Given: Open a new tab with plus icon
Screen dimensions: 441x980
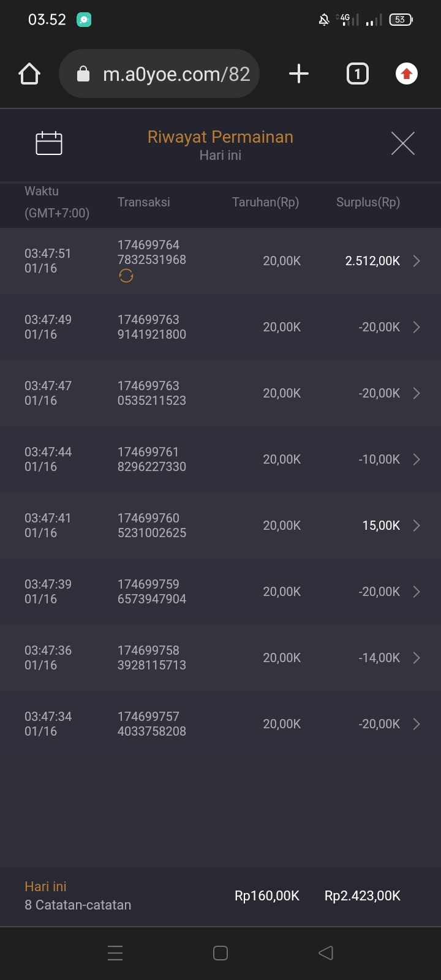Looking at the screenshot, I should [298, 74].
